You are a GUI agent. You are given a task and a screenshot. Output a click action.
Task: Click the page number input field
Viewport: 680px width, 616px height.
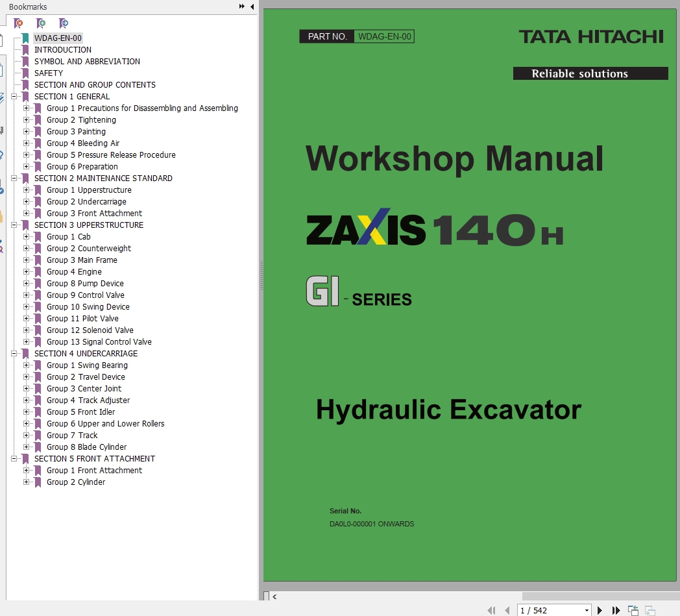[x=549, y=610]
